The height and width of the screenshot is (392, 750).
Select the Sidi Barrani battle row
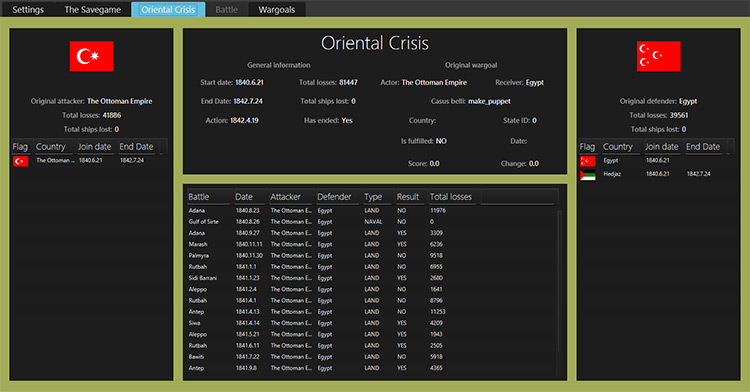pos(372,278)
